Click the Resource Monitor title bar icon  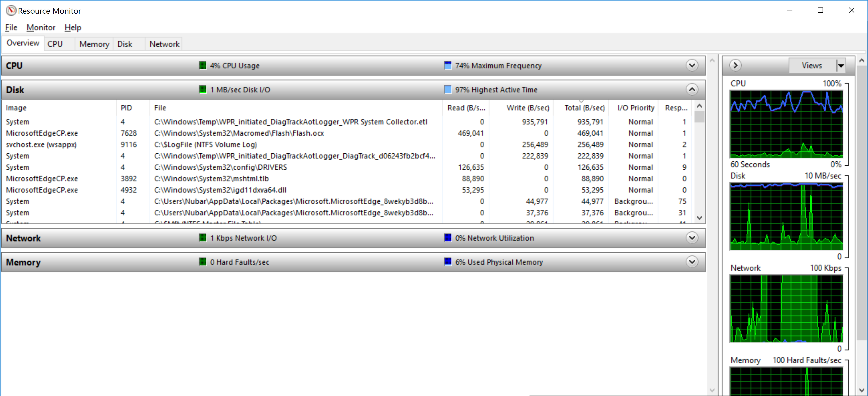tap(11, 10)
